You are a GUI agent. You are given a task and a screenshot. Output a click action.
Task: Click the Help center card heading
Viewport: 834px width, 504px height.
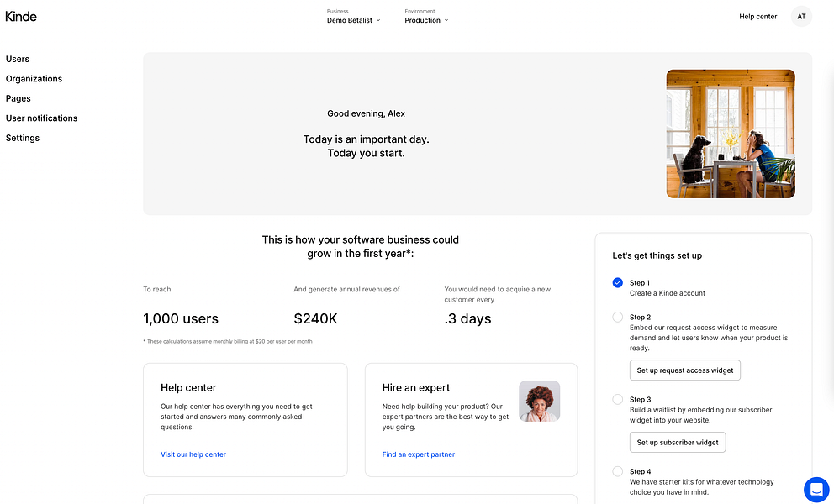188,387
